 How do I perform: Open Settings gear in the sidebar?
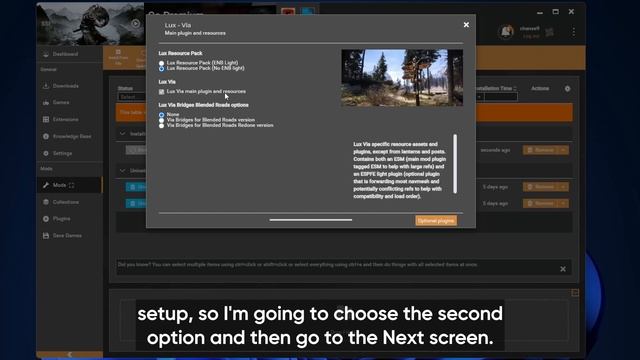click(46, 153)
